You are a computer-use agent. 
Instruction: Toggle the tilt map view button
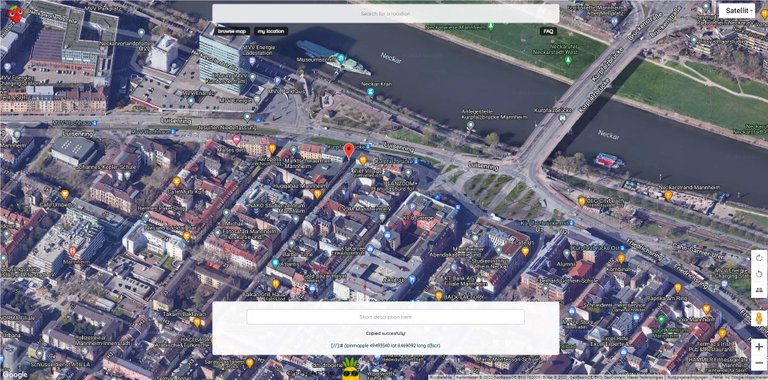[x=759, y=289]
